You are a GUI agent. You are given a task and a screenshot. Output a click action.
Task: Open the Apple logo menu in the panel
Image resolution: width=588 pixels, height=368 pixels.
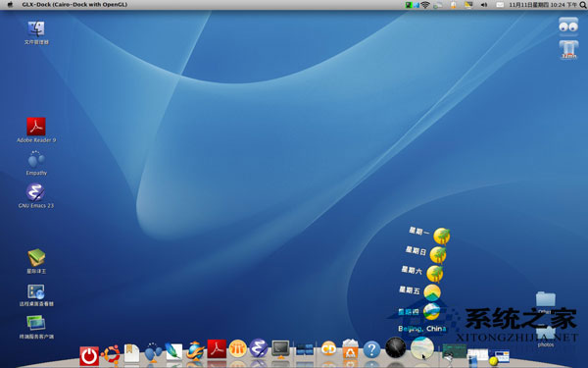(10, 5)
